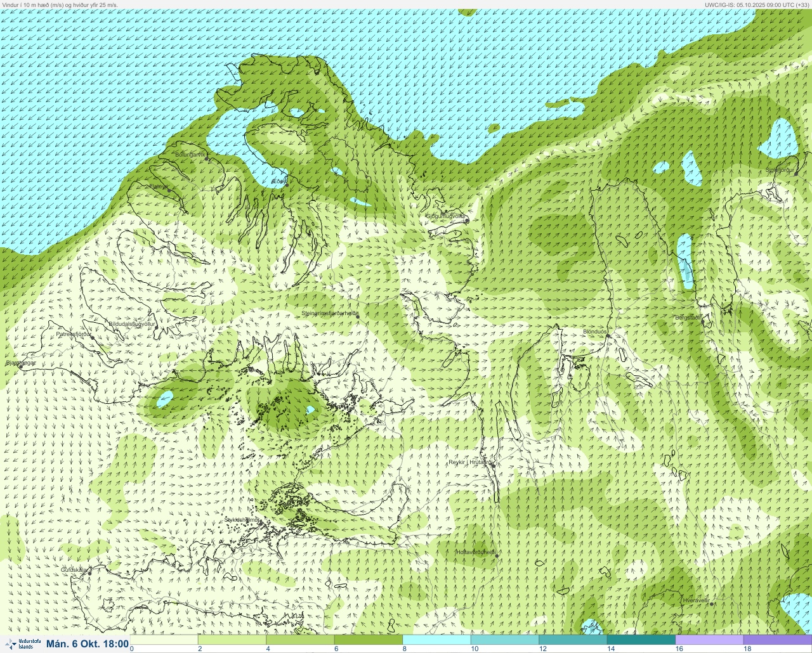The height and width of the screenshot is (653, 812).
Task: Click the Siglufjörður station label
Action: point(780,170)
